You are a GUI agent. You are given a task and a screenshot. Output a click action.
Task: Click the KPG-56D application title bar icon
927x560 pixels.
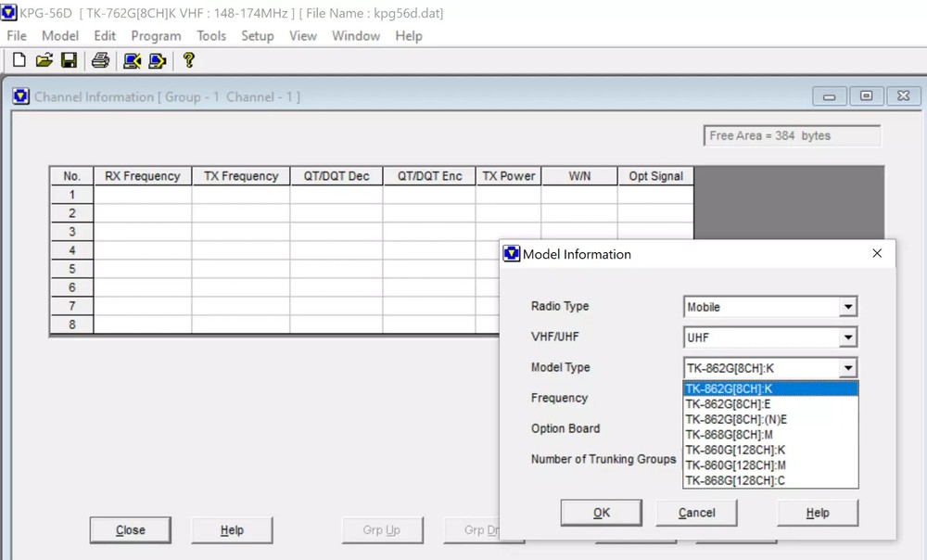click(9, 12)
